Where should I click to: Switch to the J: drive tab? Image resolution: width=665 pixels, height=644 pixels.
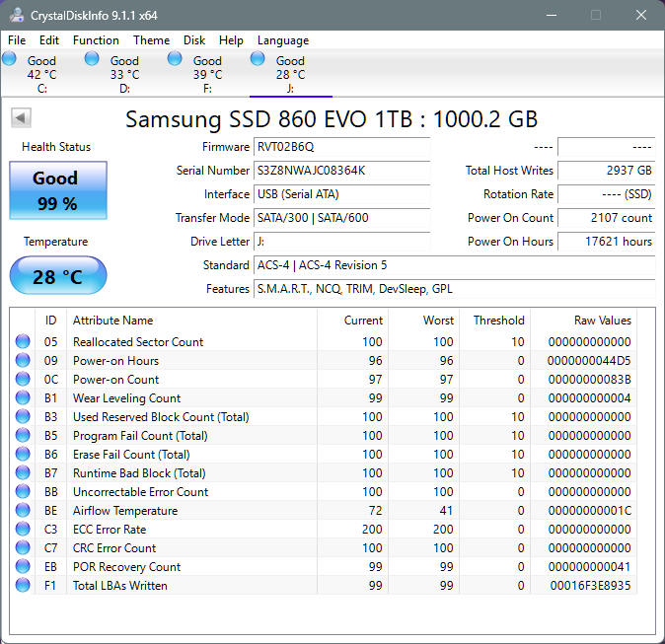(290, 74)
